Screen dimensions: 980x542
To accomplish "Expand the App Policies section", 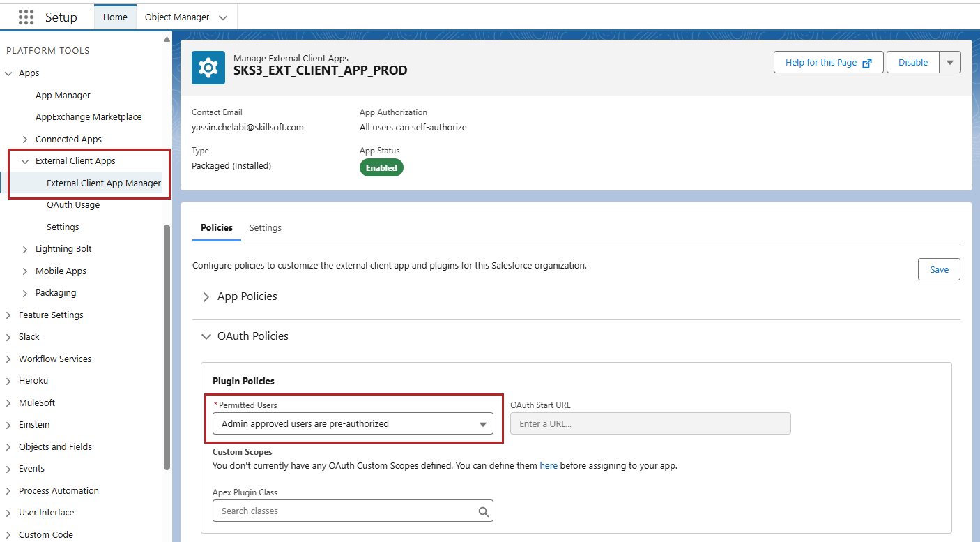I will pos(206,297).
